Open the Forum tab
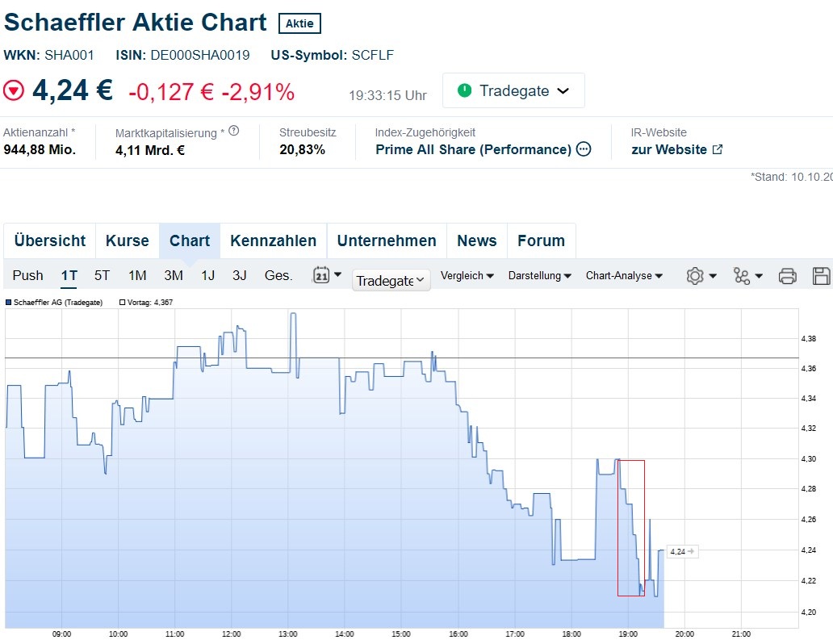Screen dimensions: 833x644 coord(541,240)
